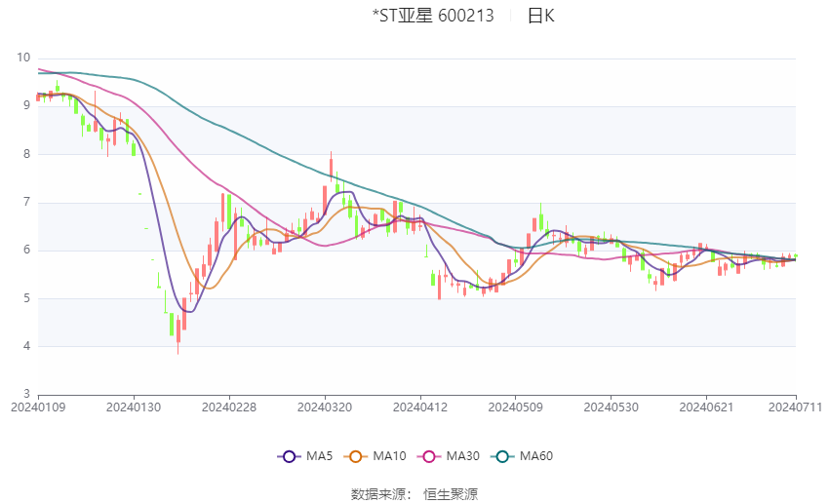The image size is (829, 504).
Task: Click the x-axis date label 20240320
Action: coord(325,407)
